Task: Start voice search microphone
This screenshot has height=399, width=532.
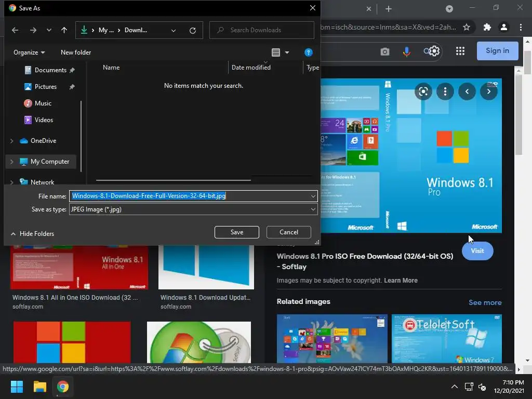Action: [x=406, y=51]
